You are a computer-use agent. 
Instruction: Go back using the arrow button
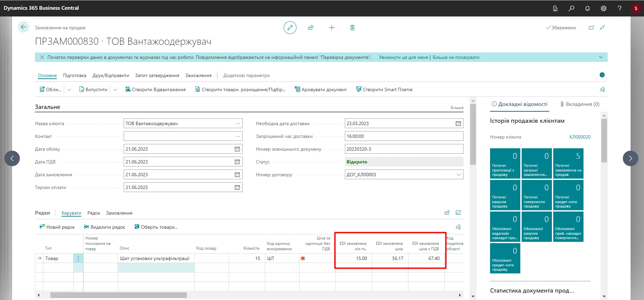[23, 27]
